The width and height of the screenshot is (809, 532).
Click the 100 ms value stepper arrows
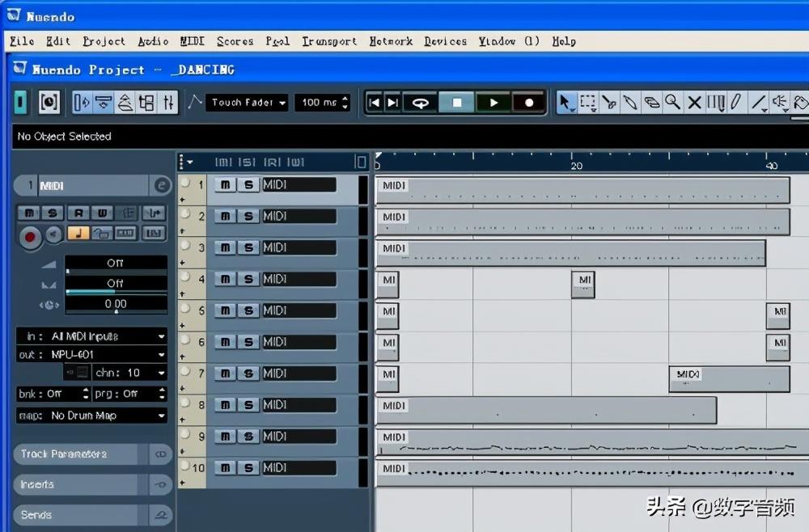click(345, 103)
